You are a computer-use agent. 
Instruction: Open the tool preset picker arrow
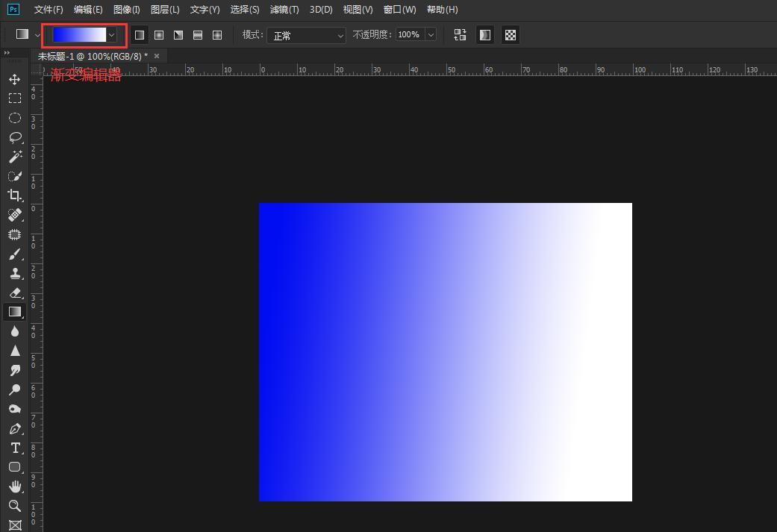(x=37, y=35)
